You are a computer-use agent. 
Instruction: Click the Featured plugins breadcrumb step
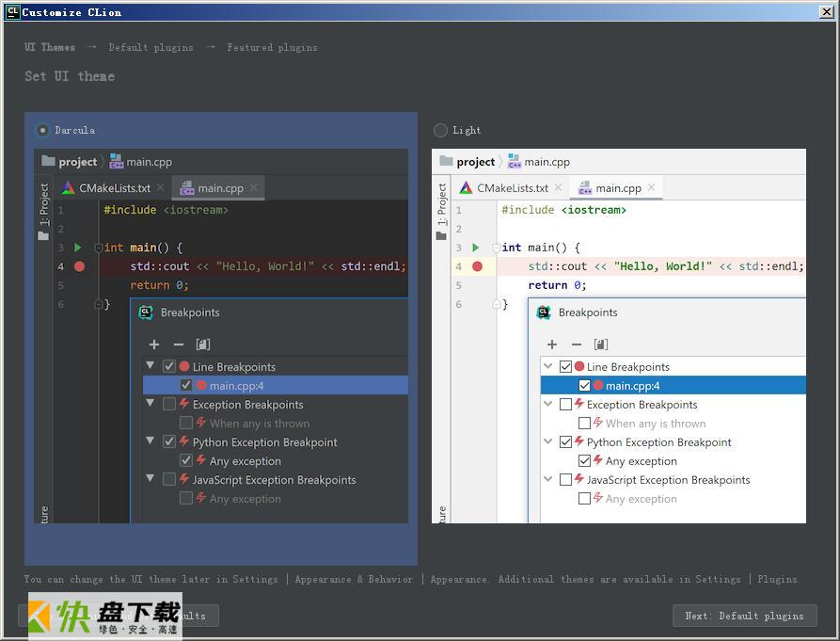point(272,47)
